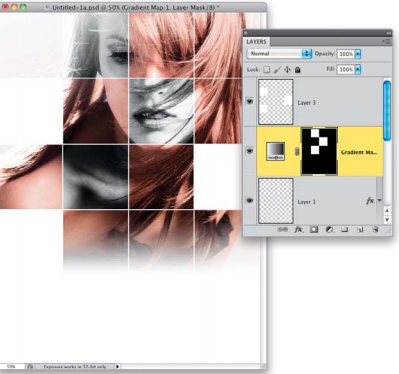
Task: Click the Layer 1 name text
Action: [x=306, y=202]
